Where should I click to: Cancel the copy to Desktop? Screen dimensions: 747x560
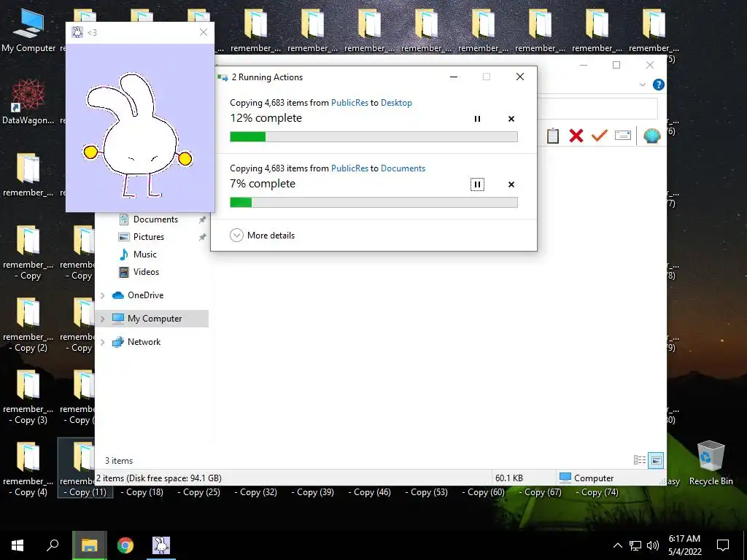coord(511,119)
